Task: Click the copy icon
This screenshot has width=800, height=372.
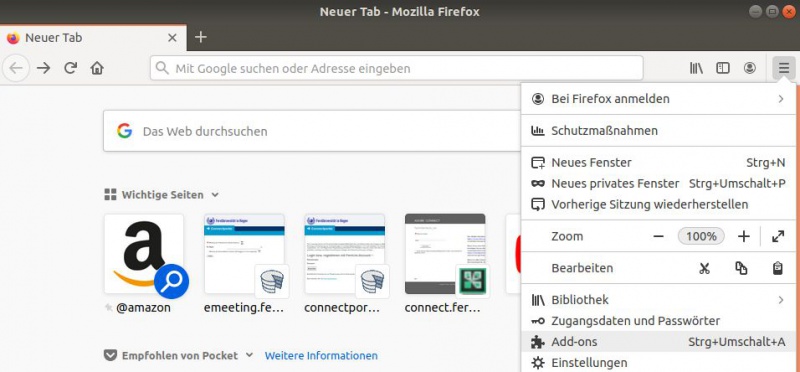Action: (741, 268)
